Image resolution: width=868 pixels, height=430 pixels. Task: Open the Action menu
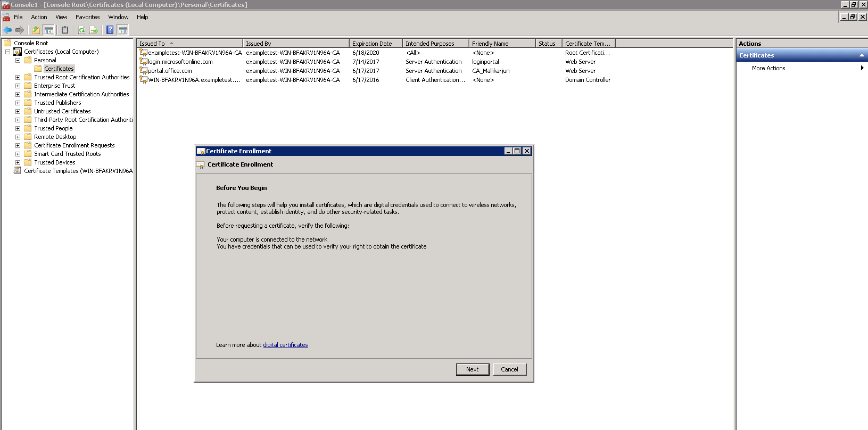point(39,17)
